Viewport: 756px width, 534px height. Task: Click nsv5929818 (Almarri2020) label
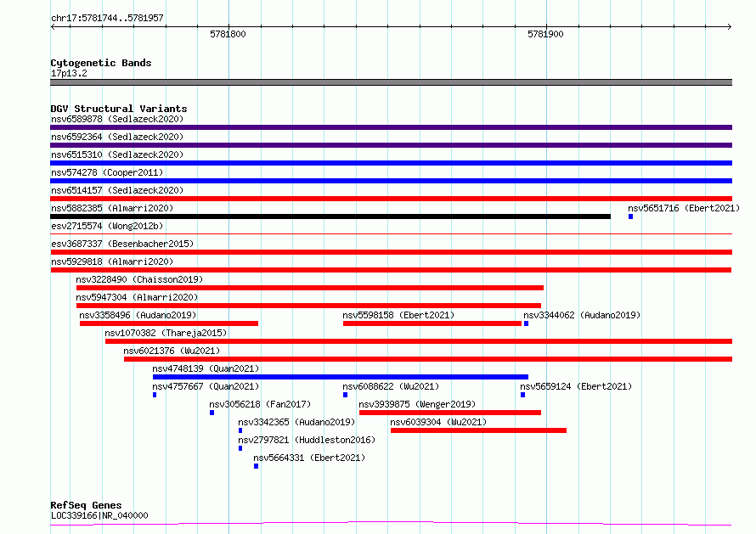112,261
